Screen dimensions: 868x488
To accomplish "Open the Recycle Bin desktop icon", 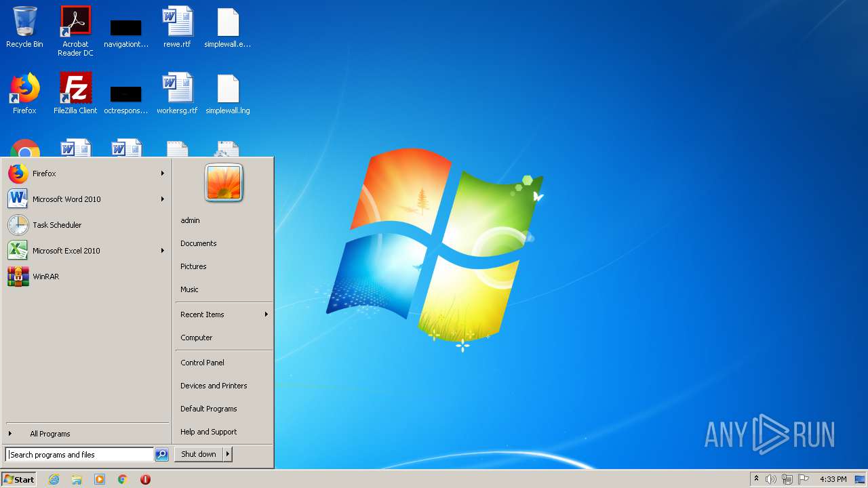I will click(x=24, y=28).
